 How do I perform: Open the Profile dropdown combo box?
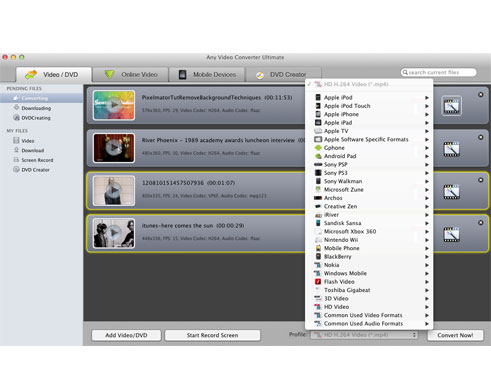tap(364, 335)
